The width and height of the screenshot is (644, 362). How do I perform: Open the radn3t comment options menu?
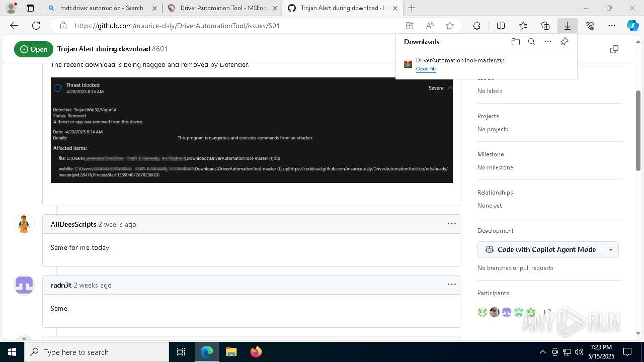click(452, 285)
